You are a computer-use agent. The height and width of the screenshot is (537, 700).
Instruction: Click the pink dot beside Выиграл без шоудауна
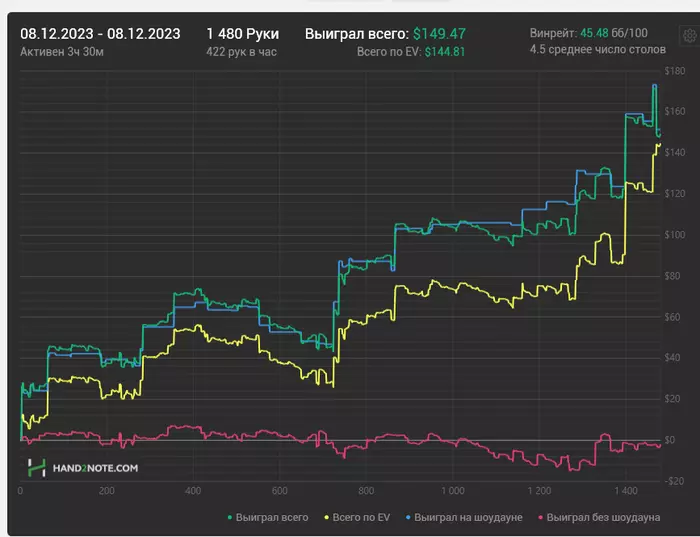point(541,517)
